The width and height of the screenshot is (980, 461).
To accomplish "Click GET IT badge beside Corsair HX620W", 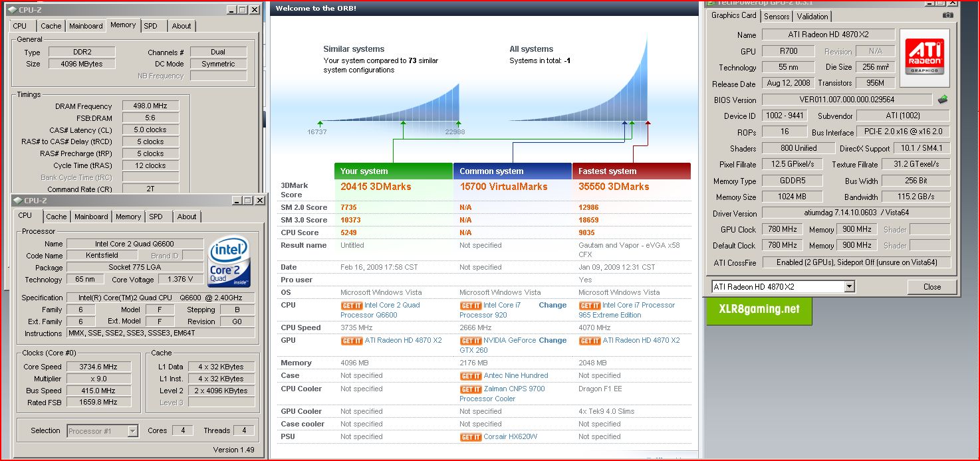I will pos(471,437).
